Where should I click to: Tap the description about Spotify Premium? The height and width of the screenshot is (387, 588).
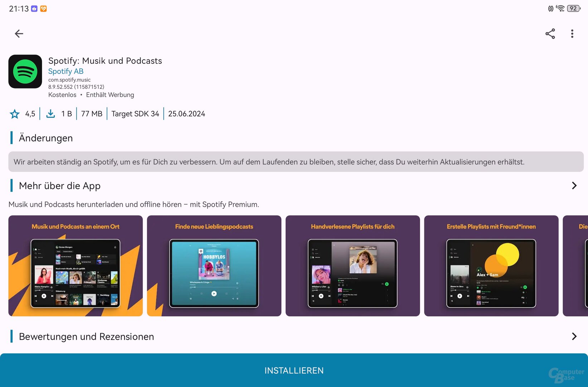click(134, 204)
